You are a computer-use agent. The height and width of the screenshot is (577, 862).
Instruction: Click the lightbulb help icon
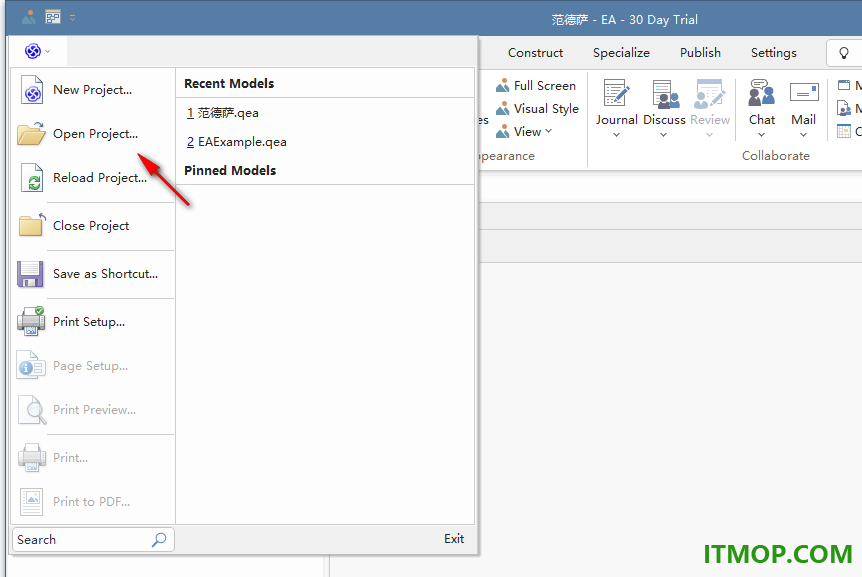point(844,53)
